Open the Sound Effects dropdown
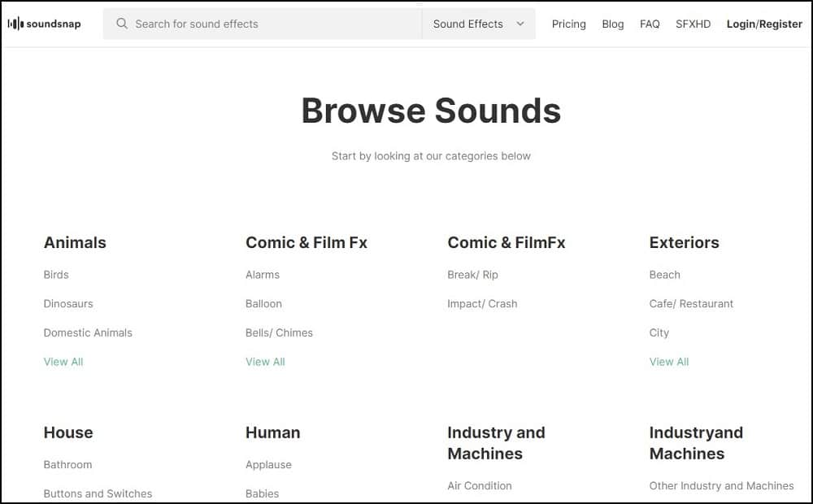813x504 pixels. [x=478, y=24]
